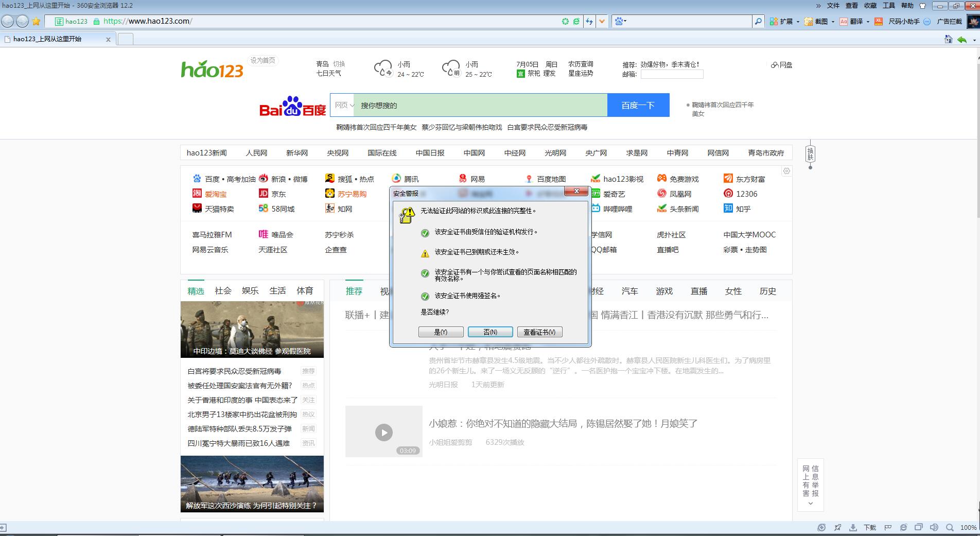980x536 pixels.
Task: Click the blue up-down arrows icon in the address bar
Action: [589, 21]
